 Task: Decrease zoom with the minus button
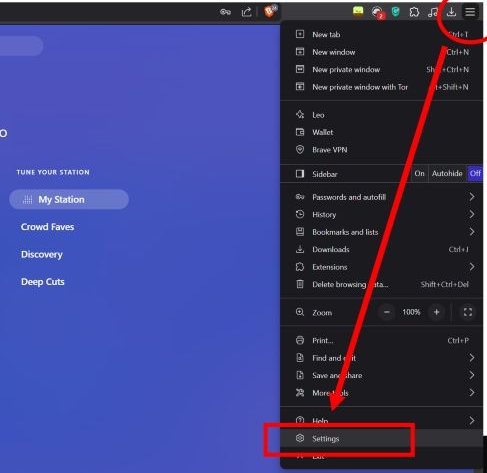pos(387,312)
